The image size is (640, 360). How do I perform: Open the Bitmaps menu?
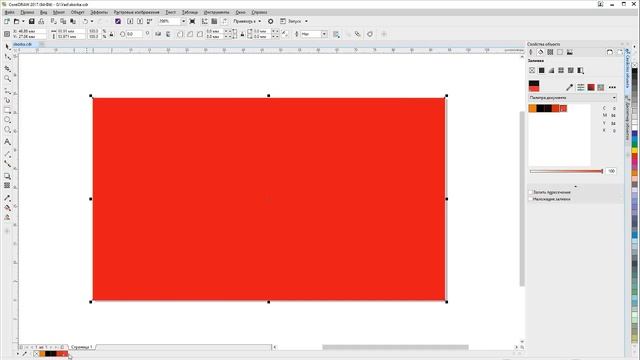136,12
